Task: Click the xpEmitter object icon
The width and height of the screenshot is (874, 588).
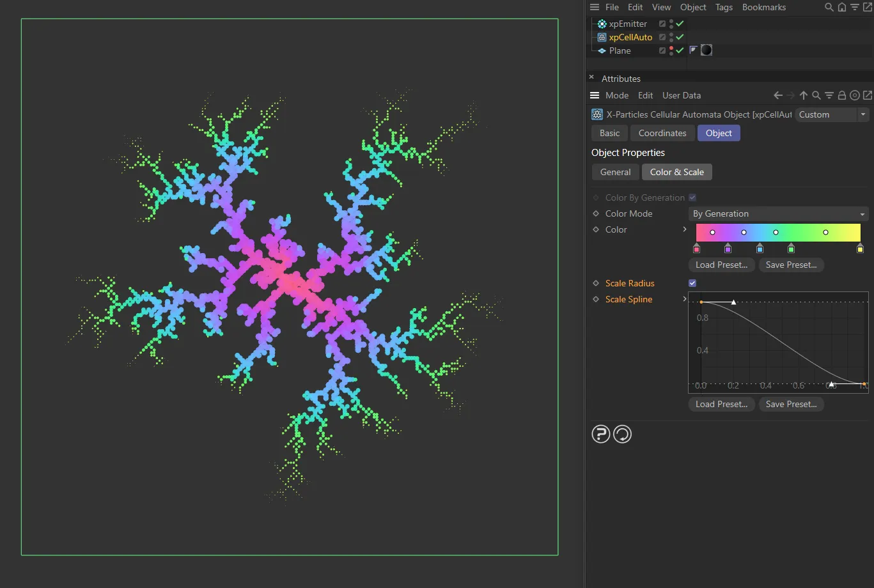Action: click(x=602, y=24)
